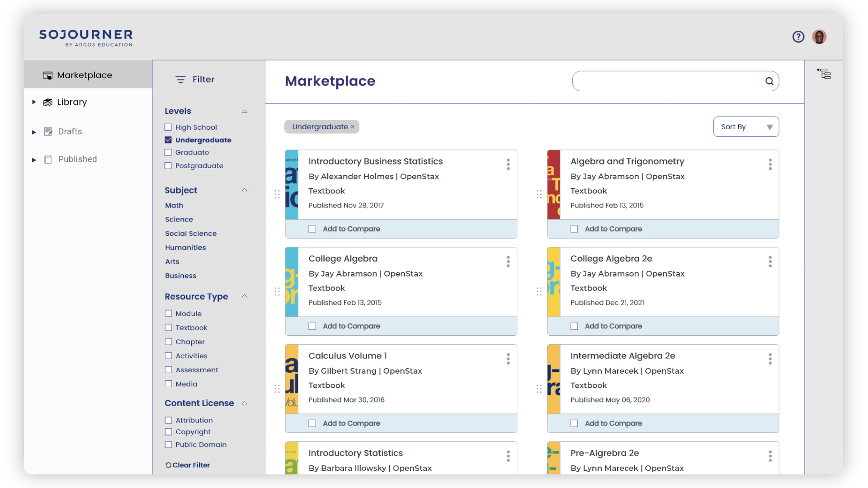Open the help question mark icon
Screen dimensions: 868x488
(x=798, y=37)
